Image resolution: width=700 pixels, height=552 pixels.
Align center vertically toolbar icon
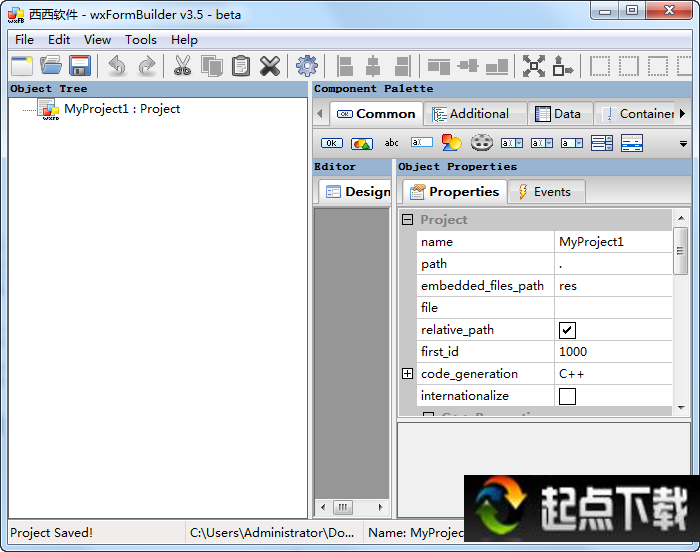(467, 66)
